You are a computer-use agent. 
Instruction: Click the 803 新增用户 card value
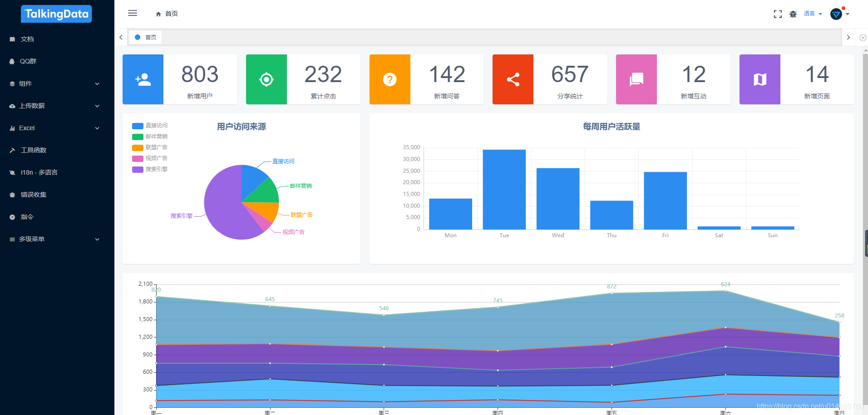click(x=200, y=74)
